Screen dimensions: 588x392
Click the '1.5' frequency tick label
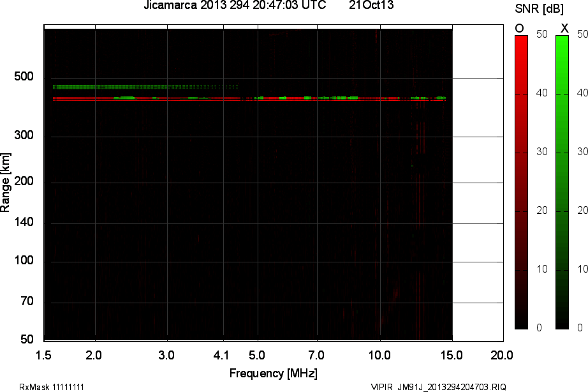(43, 355)
